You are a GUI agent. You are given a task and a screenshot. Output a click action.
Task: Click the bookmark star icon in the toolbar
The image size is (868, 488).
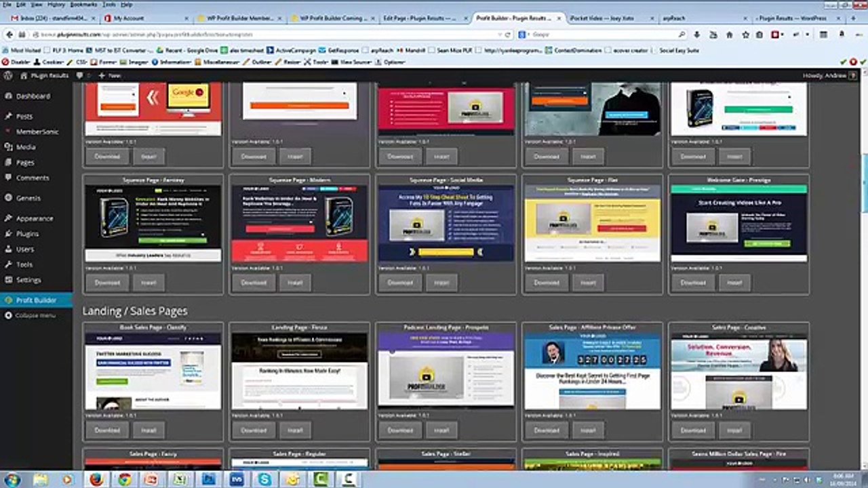[x=745, y=35]
